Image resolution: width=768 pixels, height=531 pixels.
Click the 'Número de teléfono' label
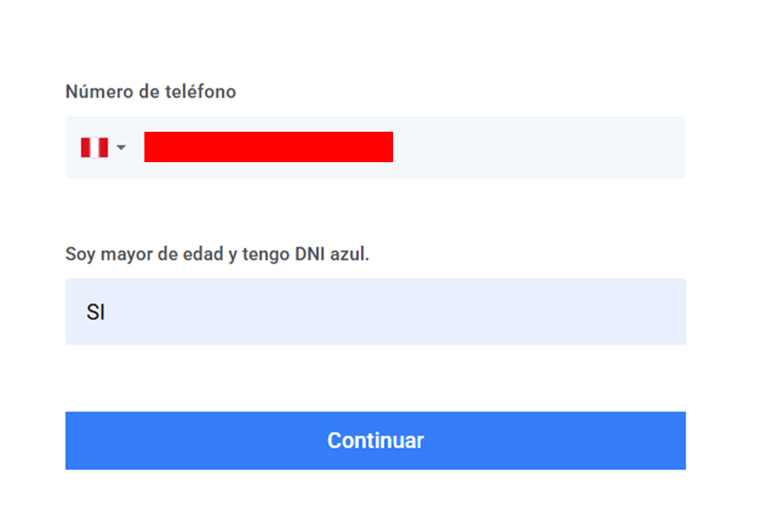151,92
